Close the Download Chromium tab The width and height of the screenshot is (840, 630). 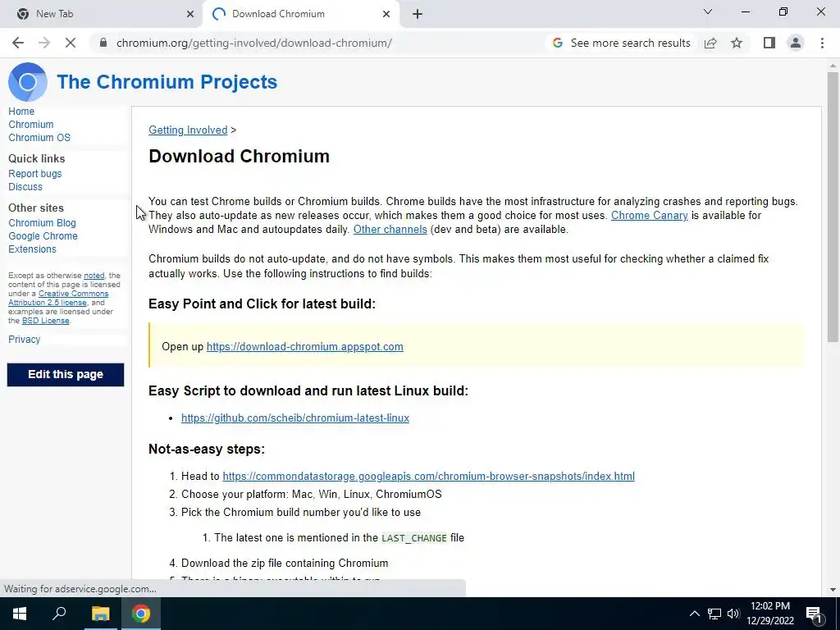pyautogui.click(x=386, y=14)
